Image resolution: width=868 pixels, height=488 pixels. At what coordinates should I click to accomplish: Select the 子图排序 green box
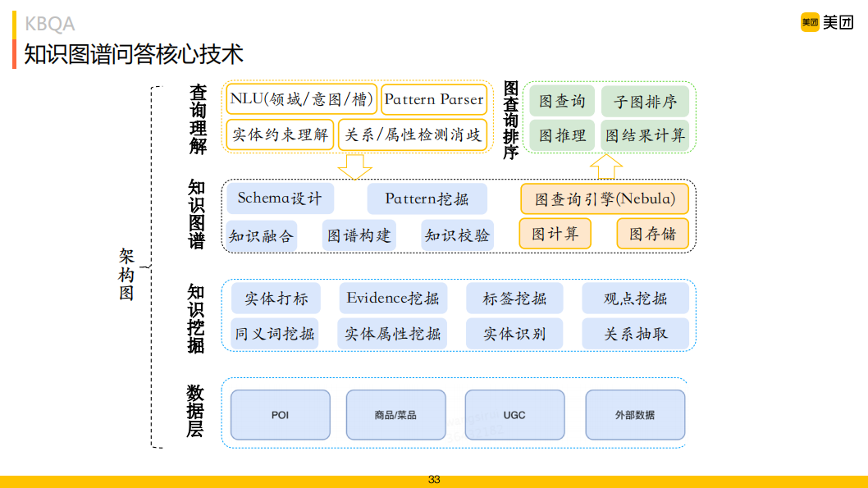coord(645,101)
